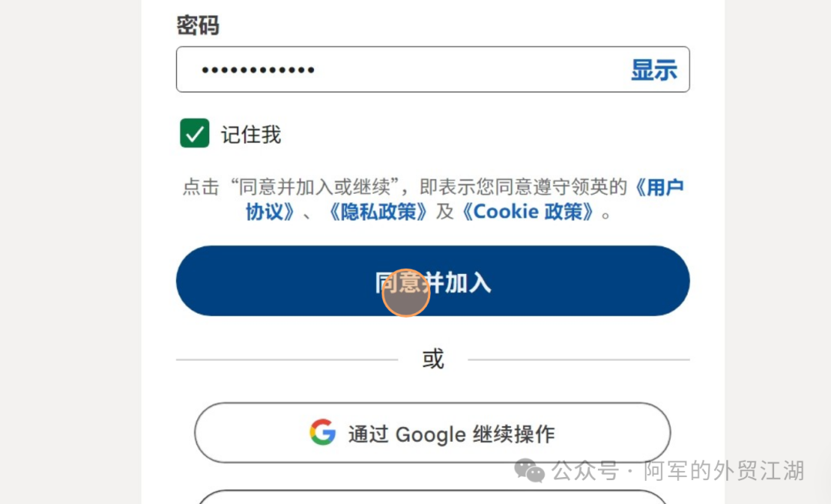Click the 密码 field label
The image size is (831, 504).
(198, 25)
